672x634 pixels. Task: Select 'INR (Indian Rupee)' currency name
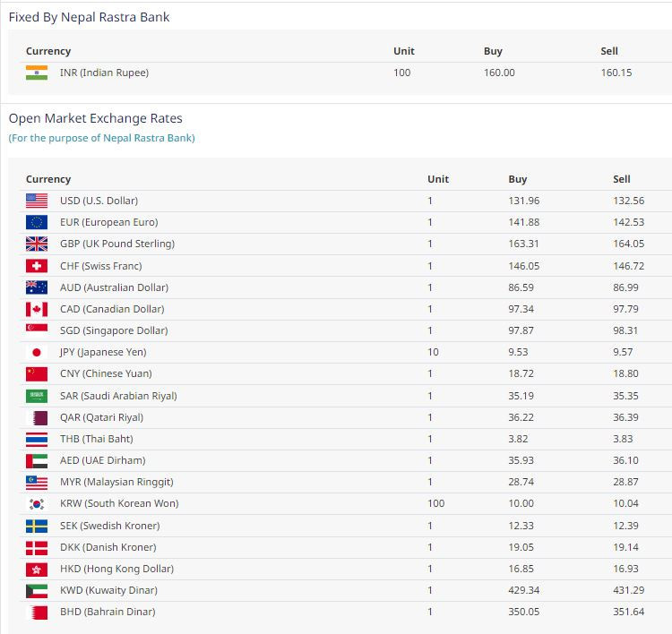point(104,73)
